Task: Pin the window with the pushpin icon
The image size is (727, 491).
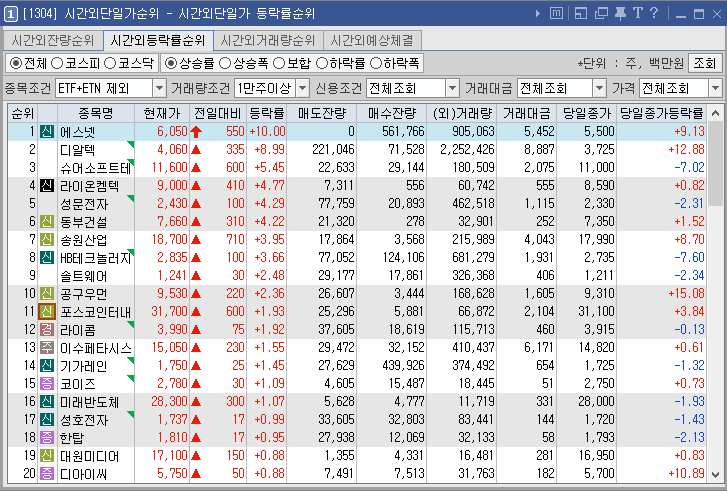Action: (620, 13)
